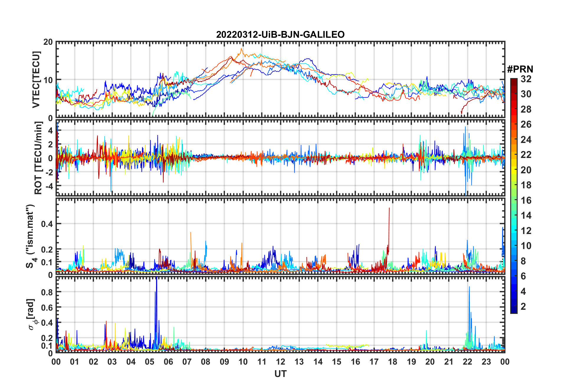This screenshot has width=561, height=392.
Task: Click x-axis tick label 13
Action: pos(299,362)
